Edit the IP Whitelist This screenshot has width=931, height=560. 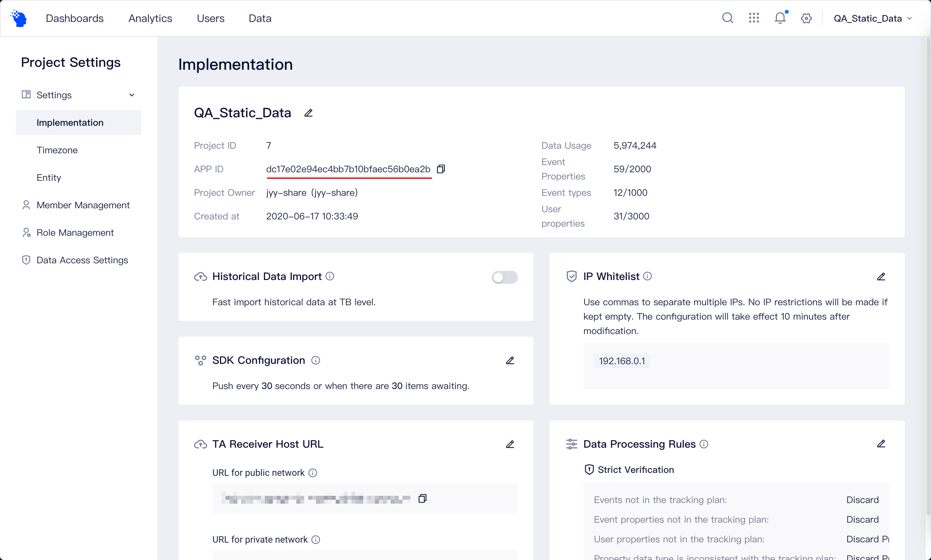881,277
